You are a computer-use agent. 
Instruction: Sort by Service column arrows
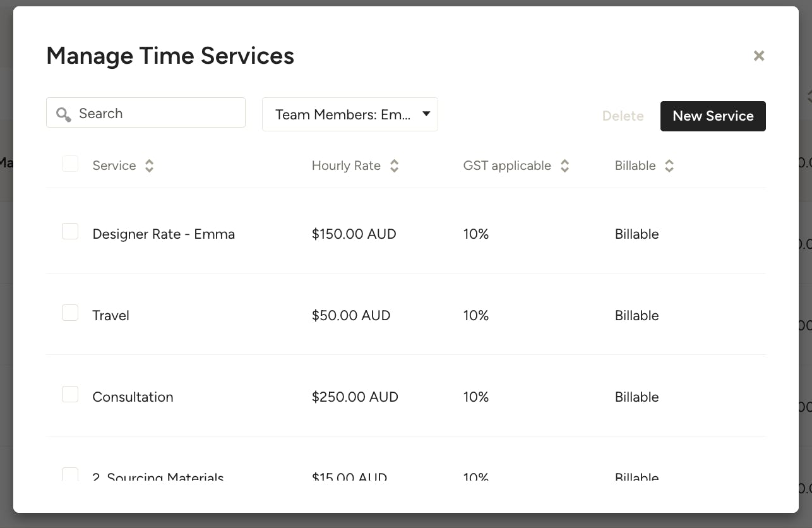(x=150, y=166)
